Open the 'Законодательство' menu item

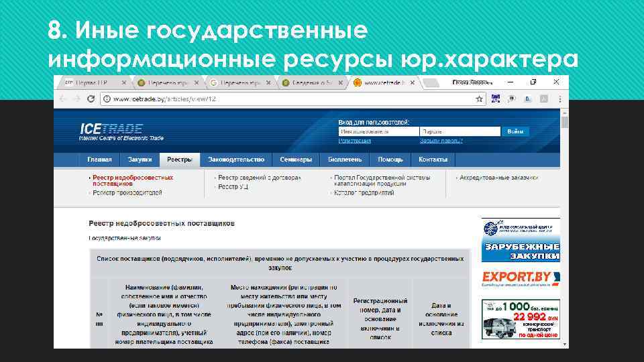click(236, 160)
